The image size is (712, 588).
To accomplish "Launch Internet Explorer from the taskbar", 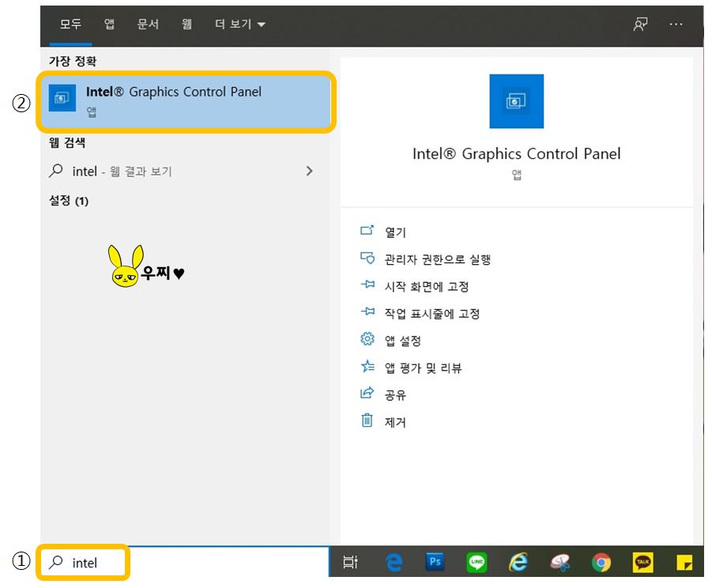I will (518, 562).
